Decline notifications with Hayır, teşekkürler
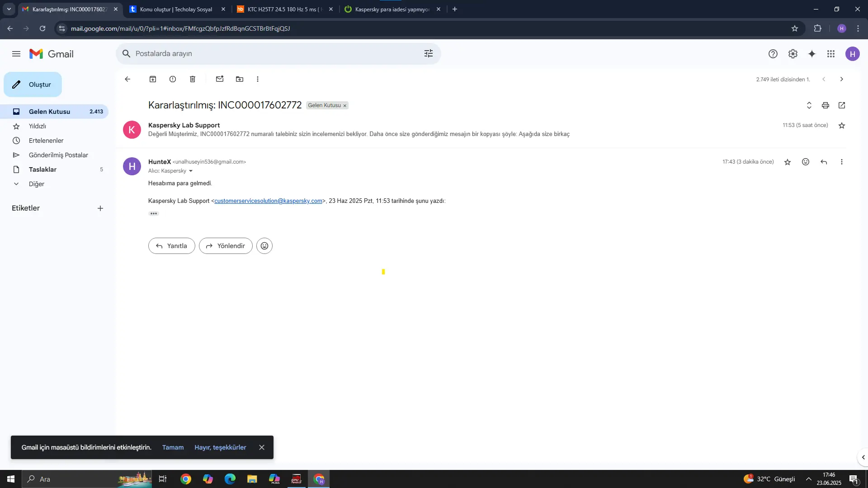868x488 pixels. click(x=220, y=447)
